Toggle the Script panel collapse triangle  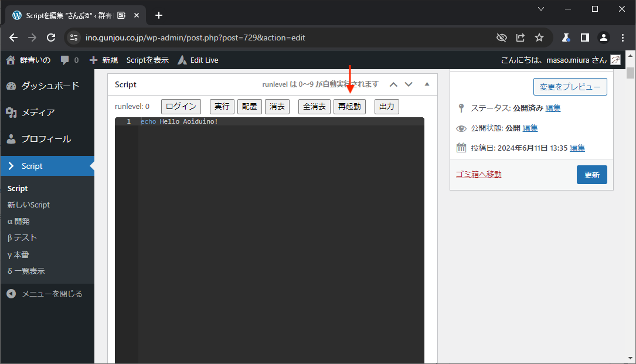click(427, 84)
